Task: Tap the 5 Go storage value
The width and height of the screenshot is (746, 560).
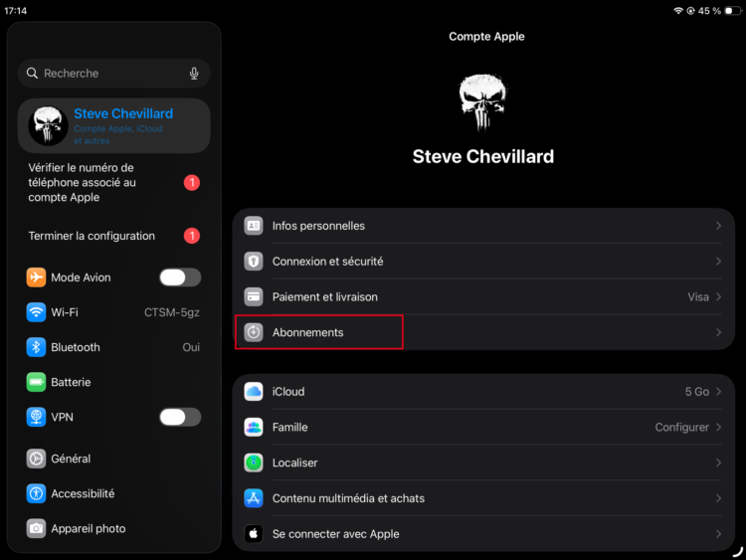Action: (697, 392)
